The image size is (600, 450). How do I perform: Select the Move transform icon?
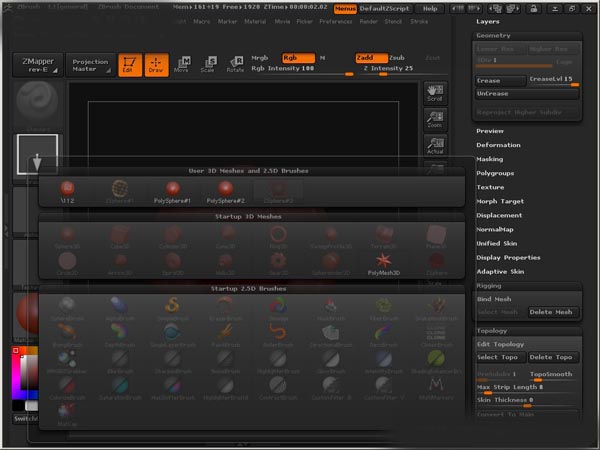pyautogui.click(x=181, y=65)
